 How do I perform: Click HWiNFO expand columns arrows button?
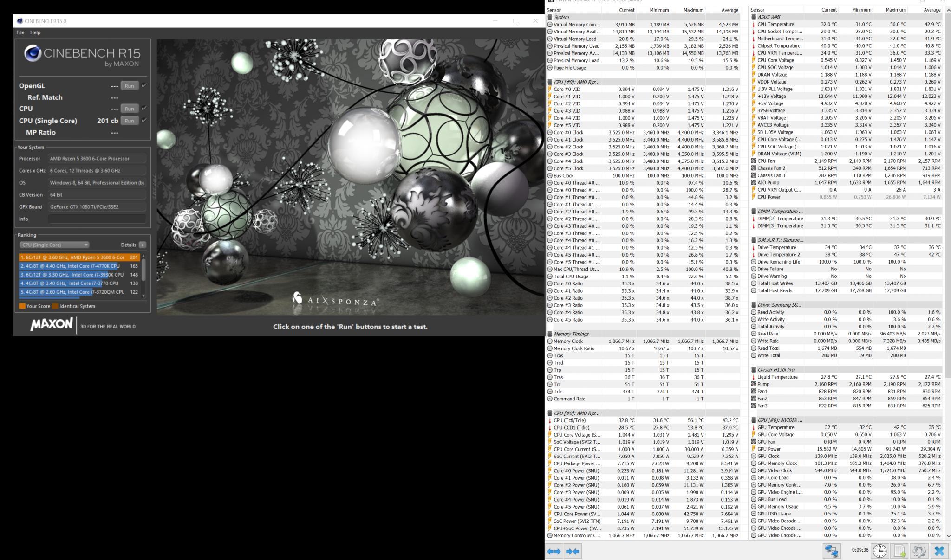[x=554, y=551]
